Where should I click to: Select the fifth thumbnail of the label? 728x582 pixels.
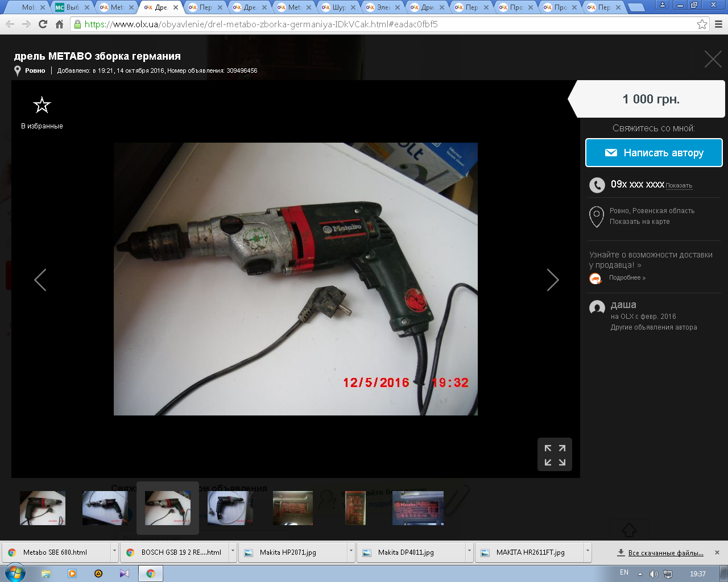(x=293, y=508)
